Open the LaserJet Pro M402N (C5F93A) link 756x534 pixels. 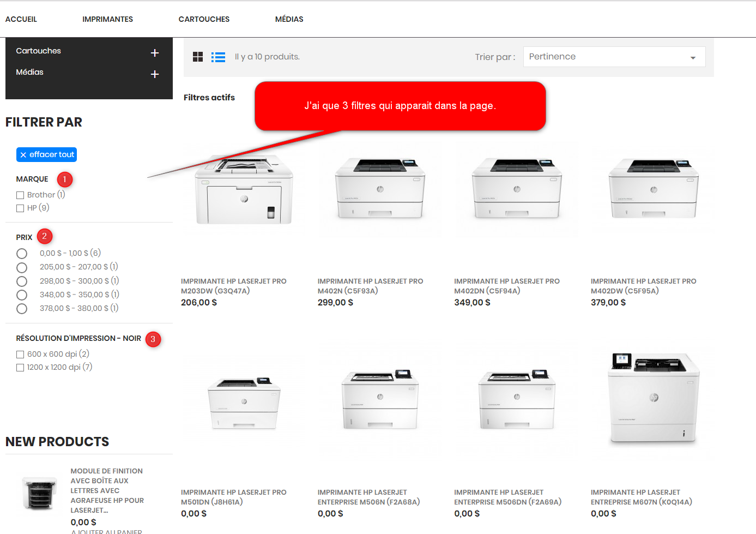pyautogui.click(x=370, y=286)
